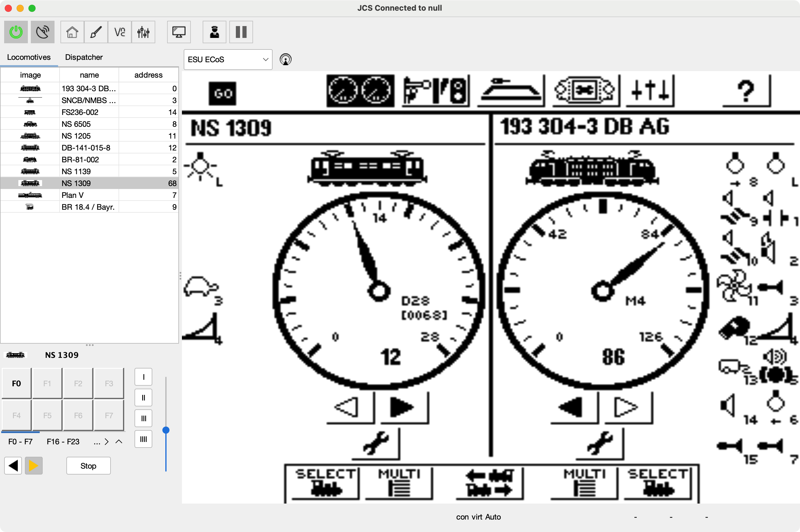800x532 pixels.
Task: Toggle F0 function button
Action: coord(17,383)
